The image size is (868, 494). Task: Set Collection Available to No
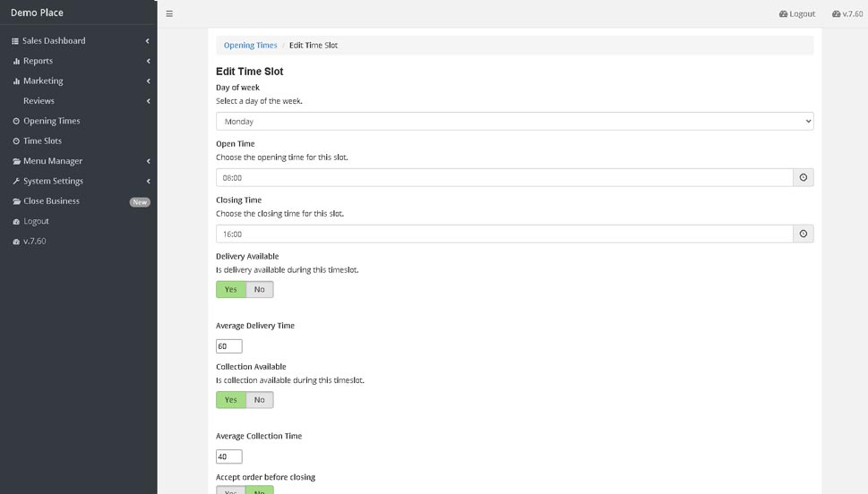coord(260,400)
